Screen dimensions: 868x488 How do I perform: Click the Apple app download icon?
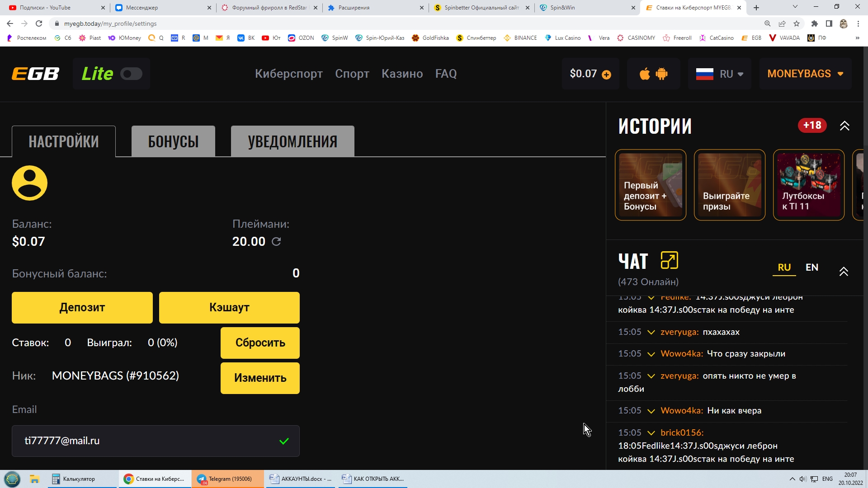click(x=645, y=74)
